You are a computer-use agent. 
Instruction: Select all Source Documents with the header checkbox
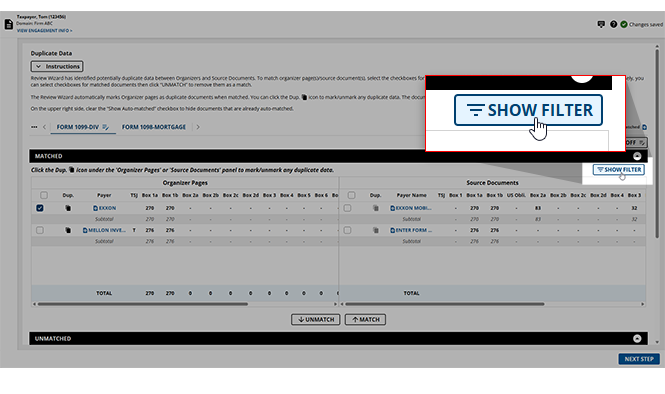351,195
